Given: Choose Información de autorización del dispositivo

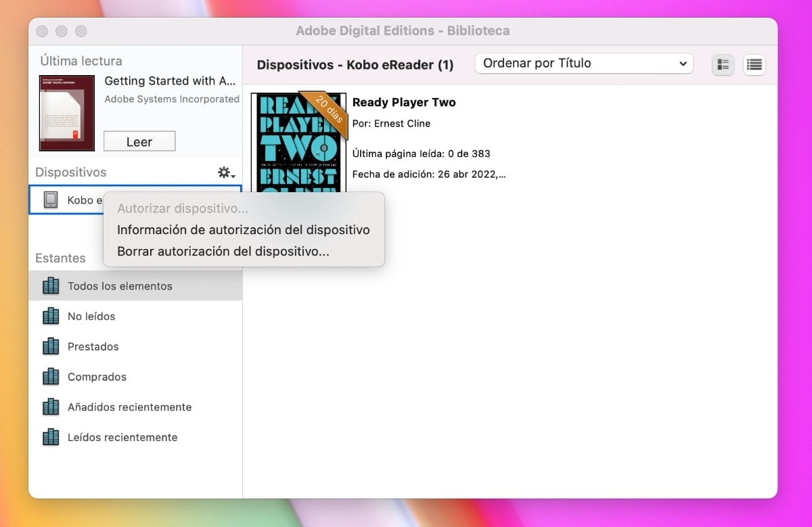Looking at the screenshot, I should point(243,230).
